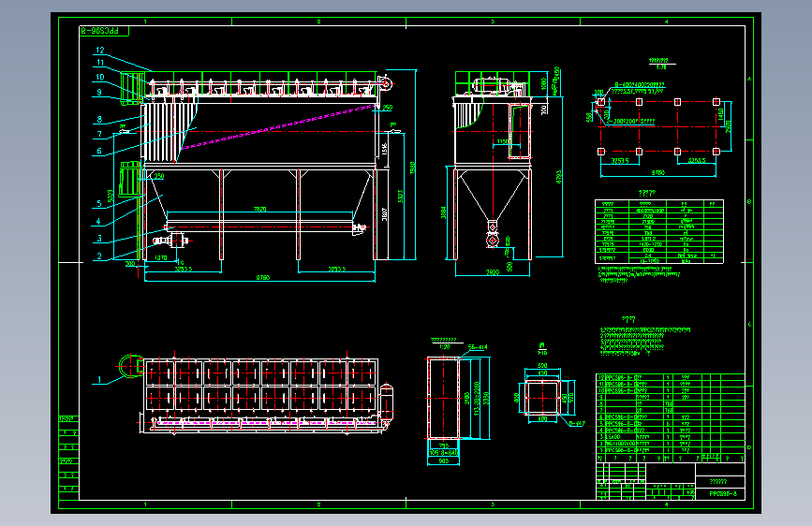Viewport: 812px width, 526px height.
Task: Click the 9780 dimension under foundation plan
Action: pos(657,172)
